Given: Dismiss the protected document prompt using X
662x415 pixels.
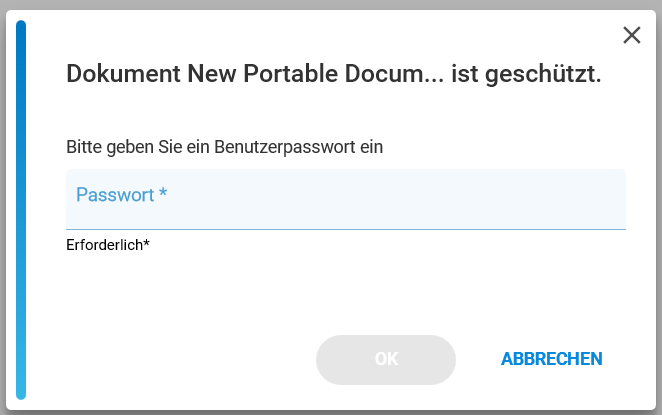Looking at the screenshot, I should (x=632, y=35).
